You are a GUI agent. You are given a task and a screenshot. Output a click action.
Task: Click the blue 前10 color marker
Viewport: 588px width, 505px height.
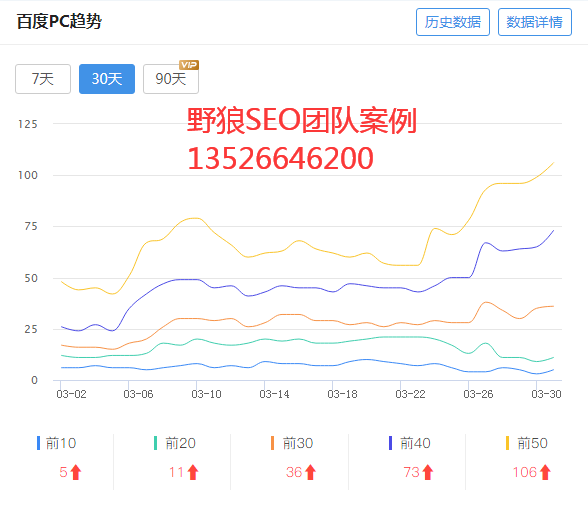(38, 443)
